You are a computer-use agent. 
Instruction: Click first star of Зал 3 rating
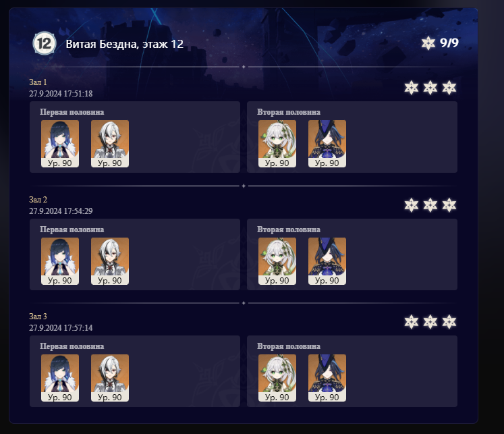pyautogui.click(x=412, y=322)
